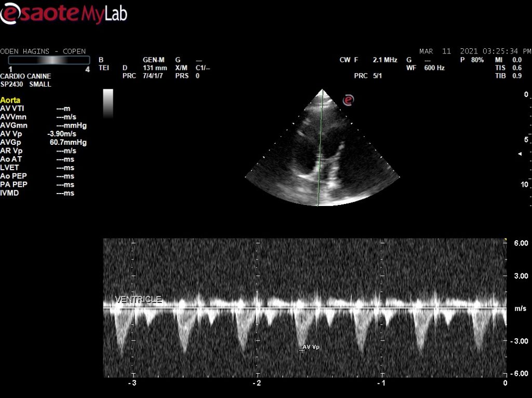Viewport: 532px width, 398px height.
Task: Click the B-mode sector image
Action: [322, 156]
